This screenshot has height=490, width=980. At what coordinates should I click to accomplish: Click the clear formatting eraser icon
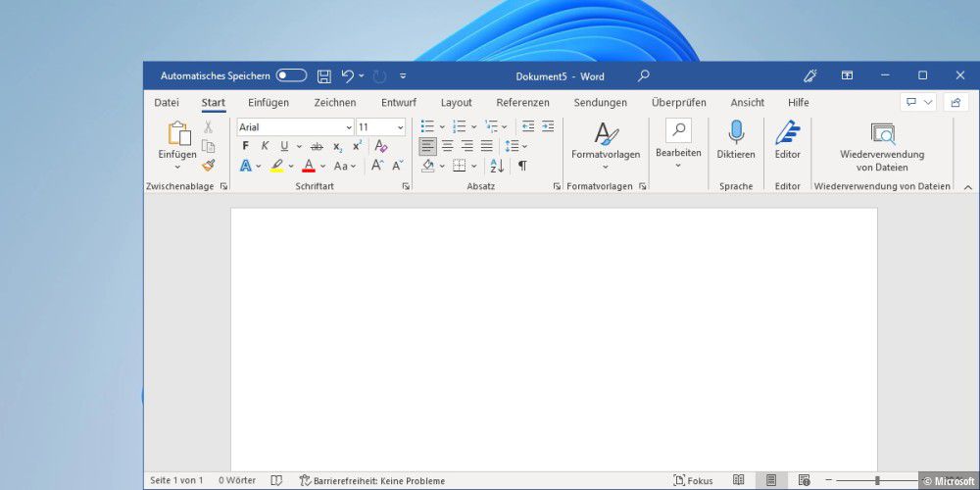tap(381, 146)
